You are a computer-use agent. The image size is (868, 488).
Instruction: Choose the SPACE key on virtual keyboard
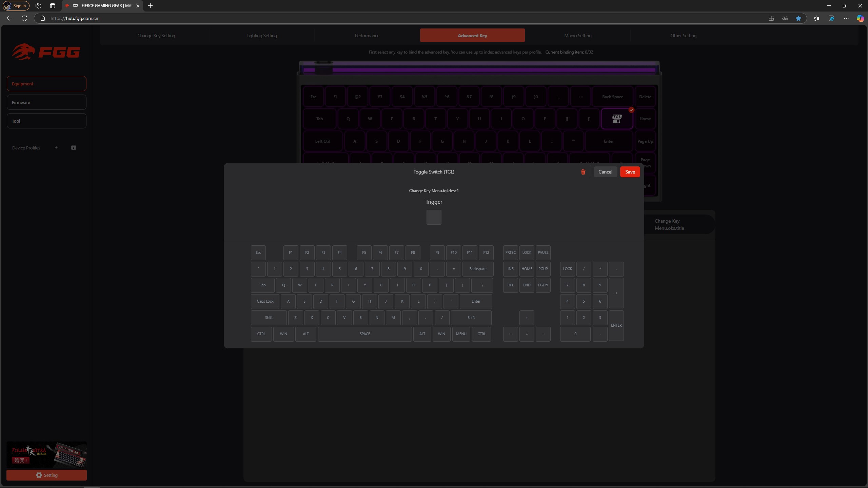[365, 334]
